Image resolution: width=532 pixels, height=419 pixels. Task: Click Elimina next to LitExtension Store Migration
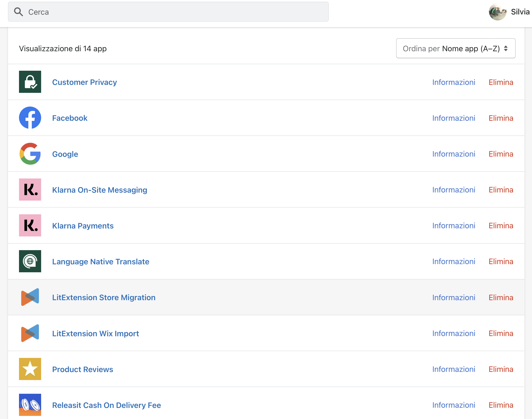coord(500,298)
